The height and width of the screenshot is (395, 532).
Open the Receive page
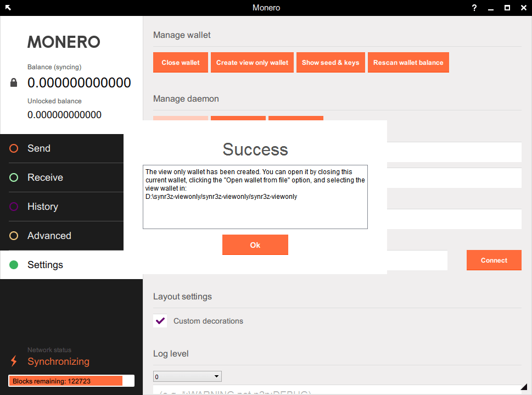tap(61, 177)
